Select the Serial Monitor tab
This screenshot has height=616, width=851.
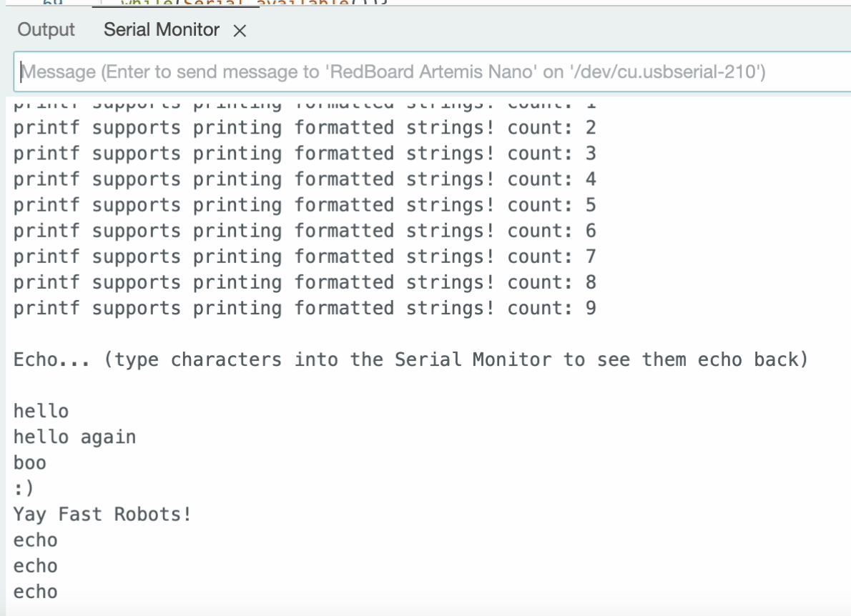tap(161, 30)
